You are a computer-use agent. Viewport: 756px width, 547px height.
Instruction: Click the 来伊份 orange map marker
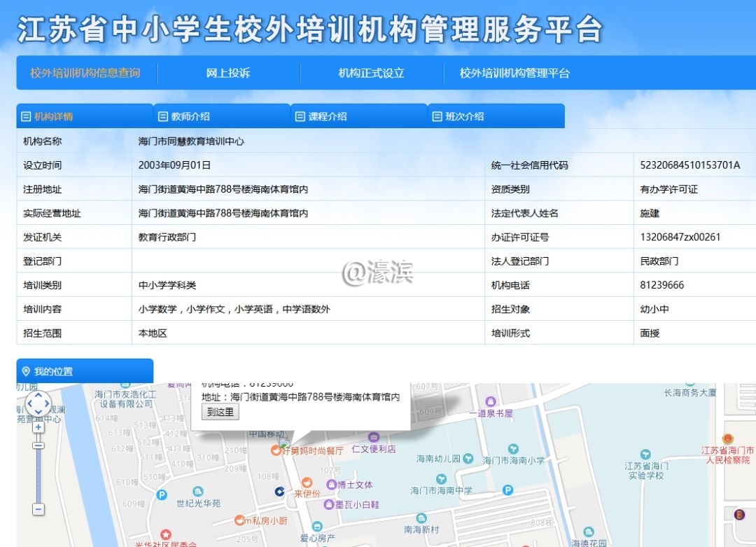pos(307,483)
